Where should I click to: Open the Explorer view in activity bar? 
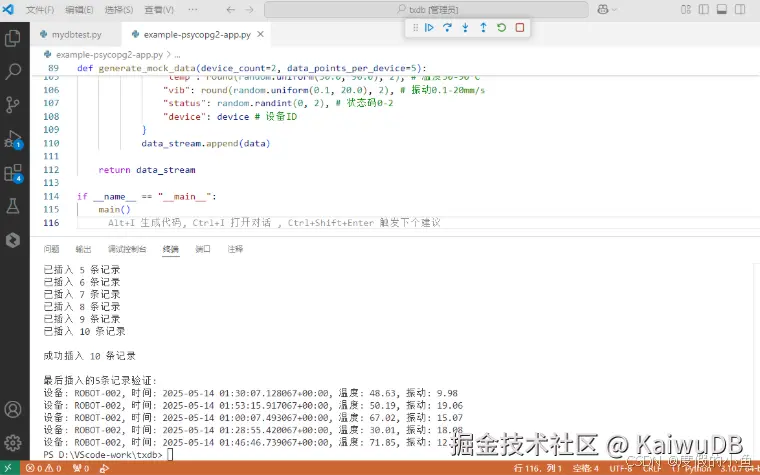tap(13, 38)
